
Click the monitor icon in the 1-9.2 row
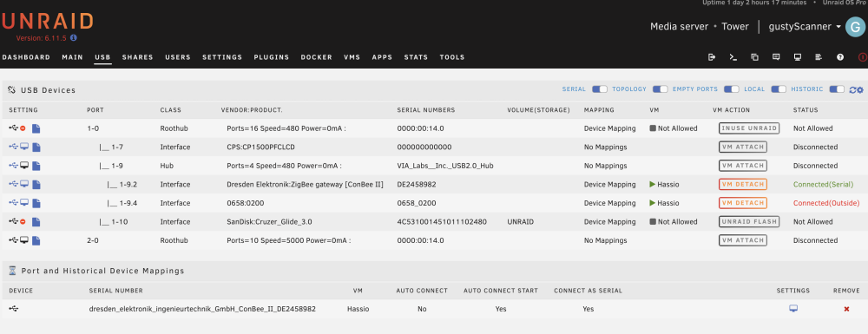click(24, 184)
